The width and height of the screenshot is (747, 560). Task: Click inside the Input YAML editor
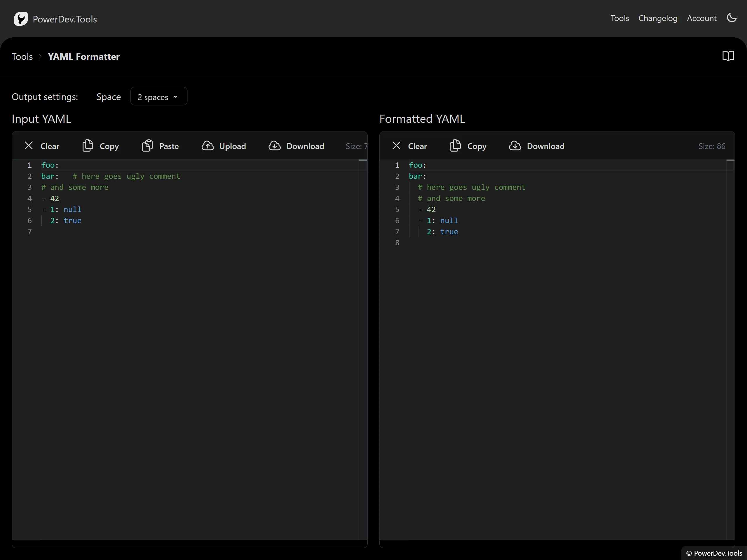tap(189, 337)
